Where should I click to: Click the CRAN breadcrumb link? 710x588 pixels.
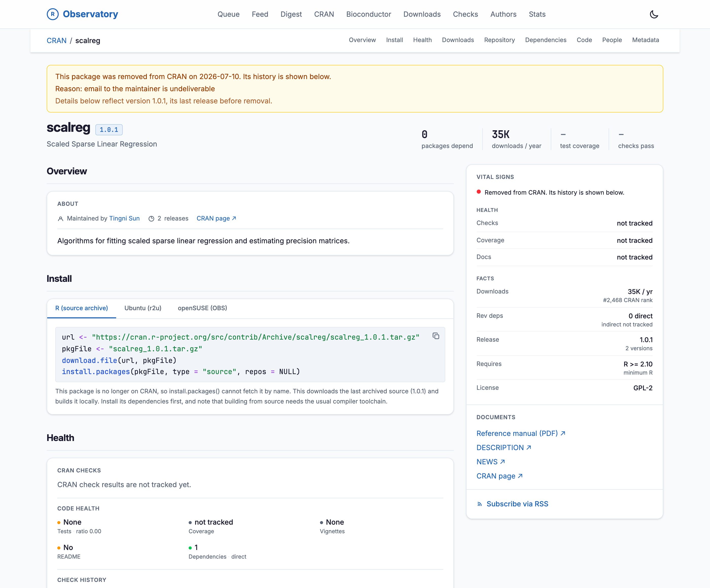tap(57, 41)
